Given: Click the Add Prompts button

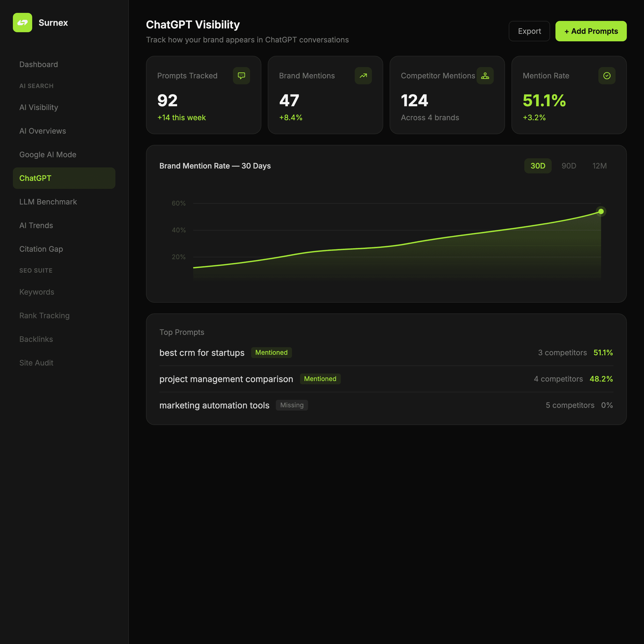Looking at the screenshot, I should point(591,31).
